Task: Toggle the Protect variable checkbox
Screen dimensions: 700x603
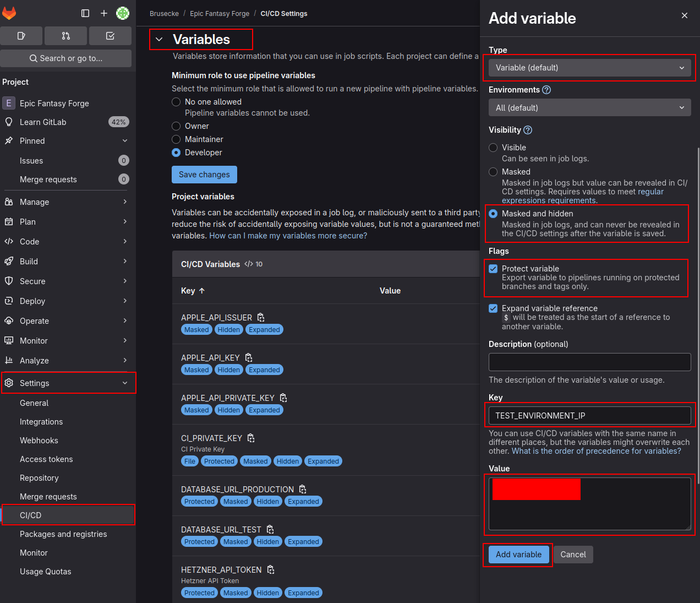Action: 493,269
